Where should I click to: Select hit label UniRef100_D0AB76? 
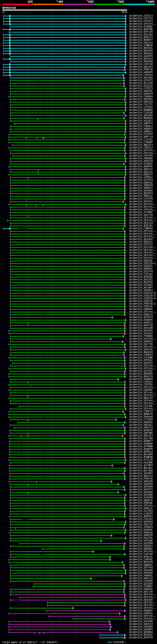[x=141, y=320]
